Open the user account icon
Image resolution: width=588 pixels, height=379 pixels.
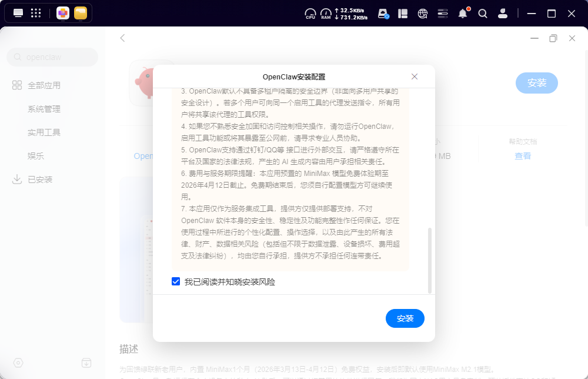point(503,14)
